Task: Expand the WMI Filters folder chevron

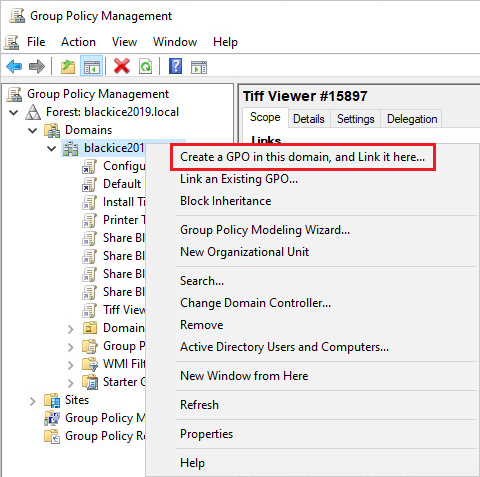Action: click(x=70, y=365)
